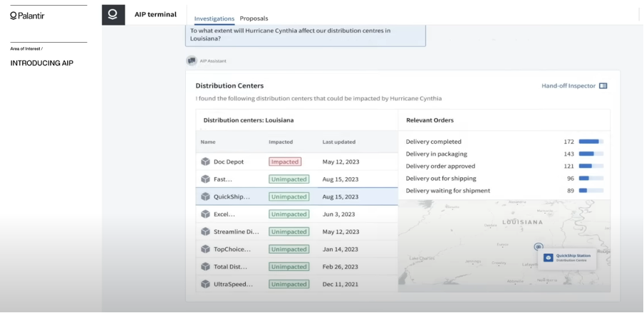Click the Area of Interest breadcrumb
Screen dimensions: 644x313
point(26,49)
